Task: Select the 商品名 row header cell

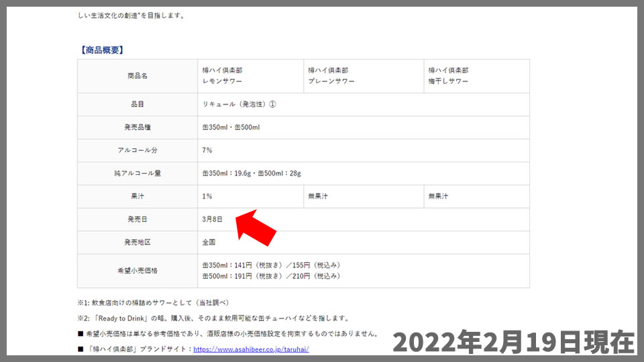Action: pos(138,76)
